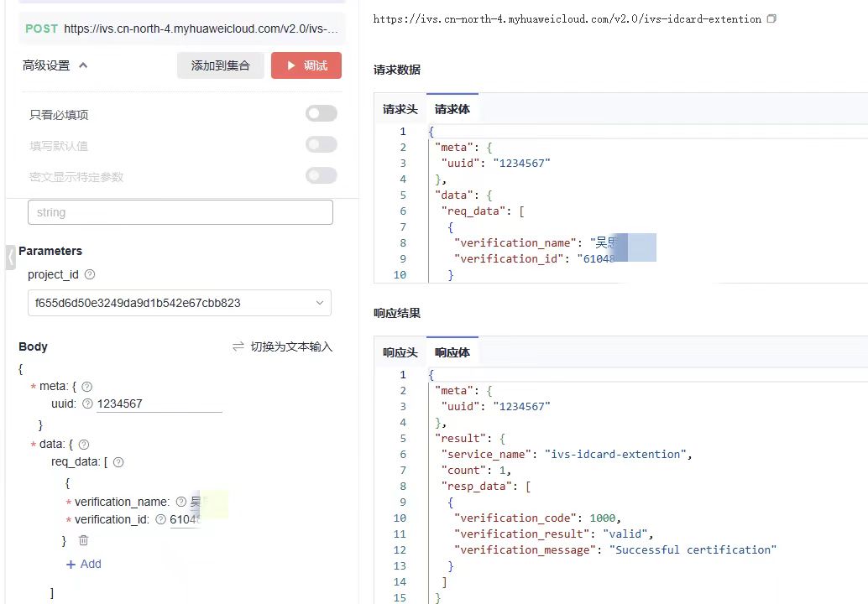Image resolution: width=868 pixels, height=604 pixels.
Task: Delete req_data item with trash icon
Action: pos(83,540)
